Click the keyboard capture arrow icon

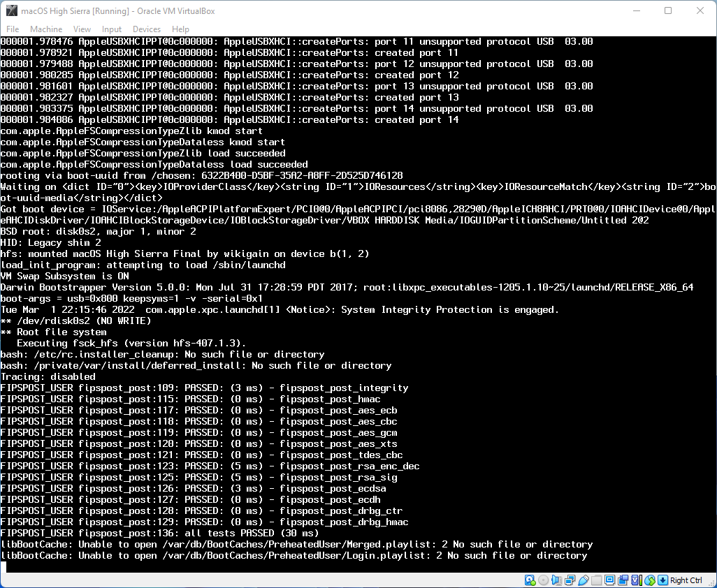(x=662, y=580)
